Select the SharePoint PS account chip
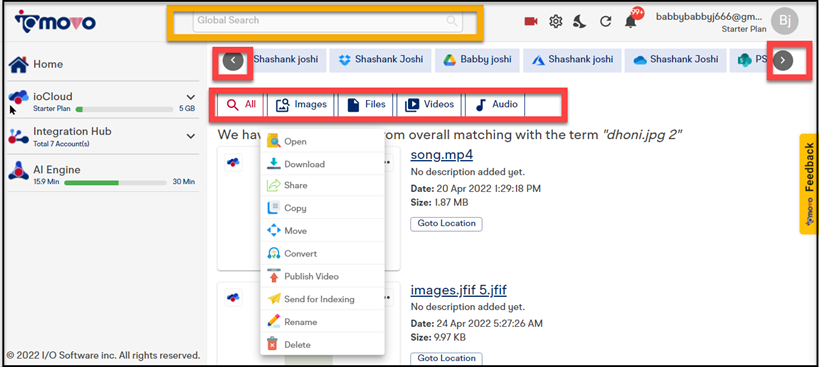The height and width of the screenshot is (367, 819). click(x=751, y=60)
